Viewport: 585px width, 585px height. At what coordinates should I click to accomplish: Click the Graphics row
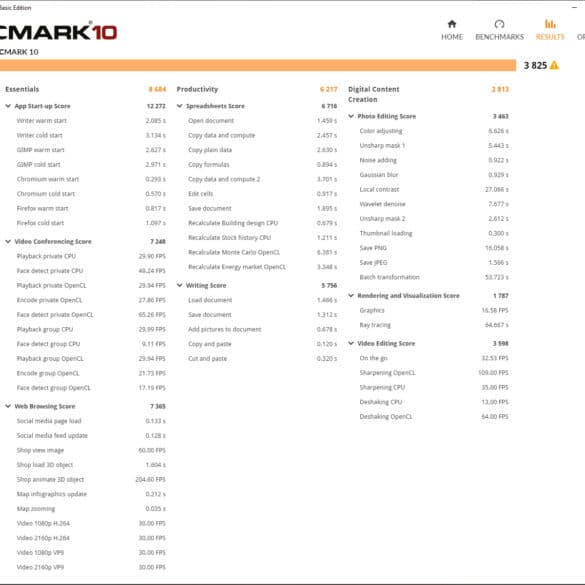[434, 310]
